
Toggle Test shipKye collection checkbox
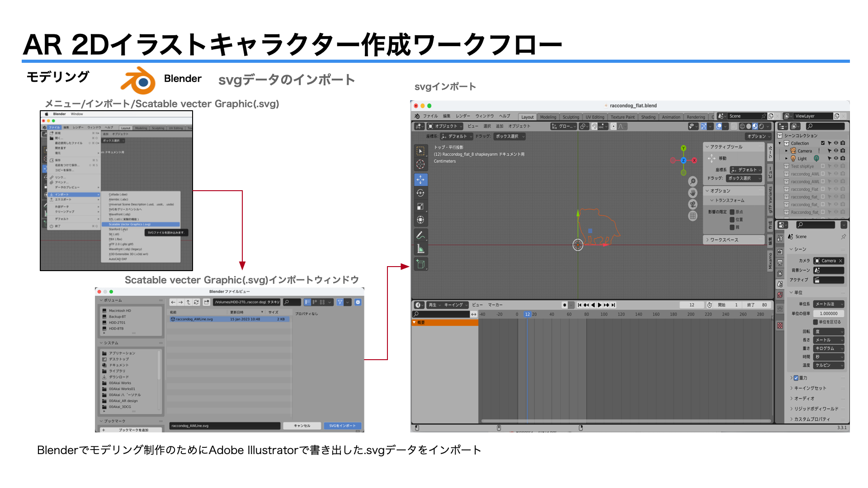coord(823,166)
